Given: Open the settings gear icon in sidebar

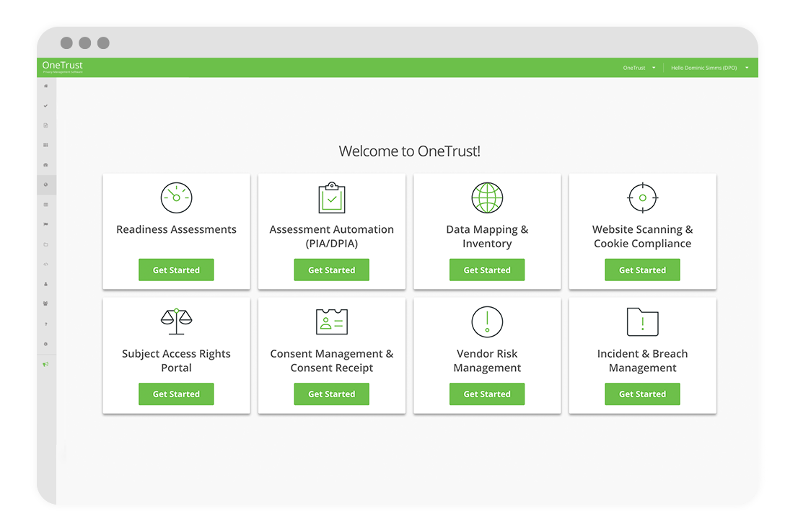Looking at the screenshot, I should 45,344.
